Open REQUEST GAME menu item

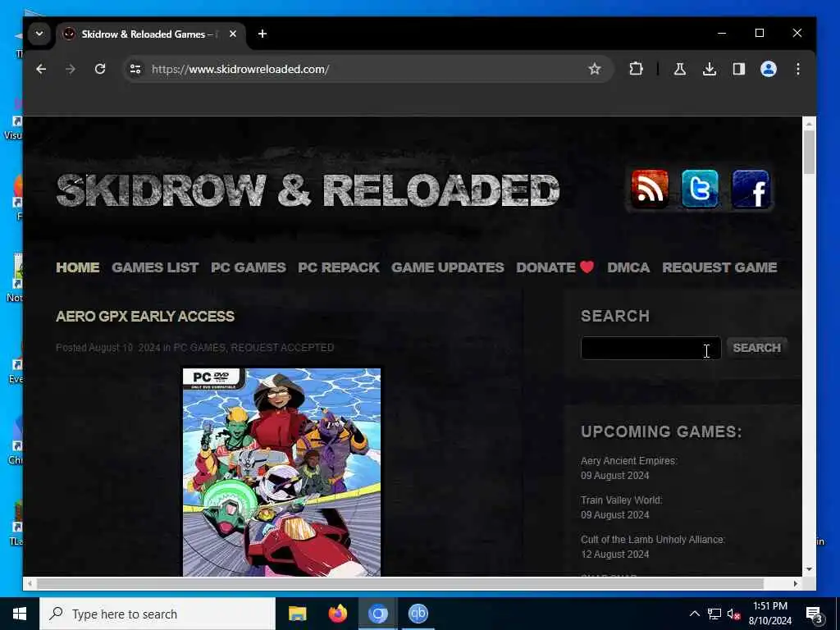coord(719,267)
